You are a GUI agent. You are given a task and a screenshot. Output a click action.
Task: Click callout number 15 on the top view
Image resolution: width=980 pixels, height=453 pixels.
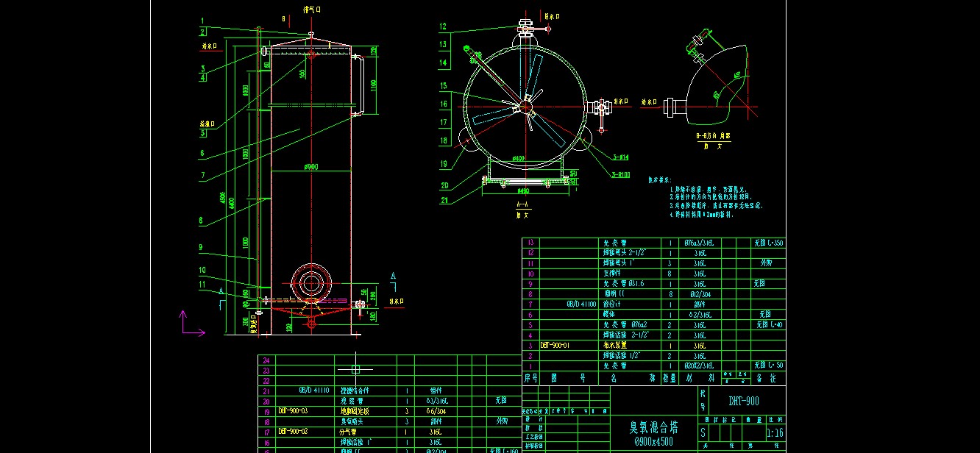pyautogui.click(x=444, y=86)
